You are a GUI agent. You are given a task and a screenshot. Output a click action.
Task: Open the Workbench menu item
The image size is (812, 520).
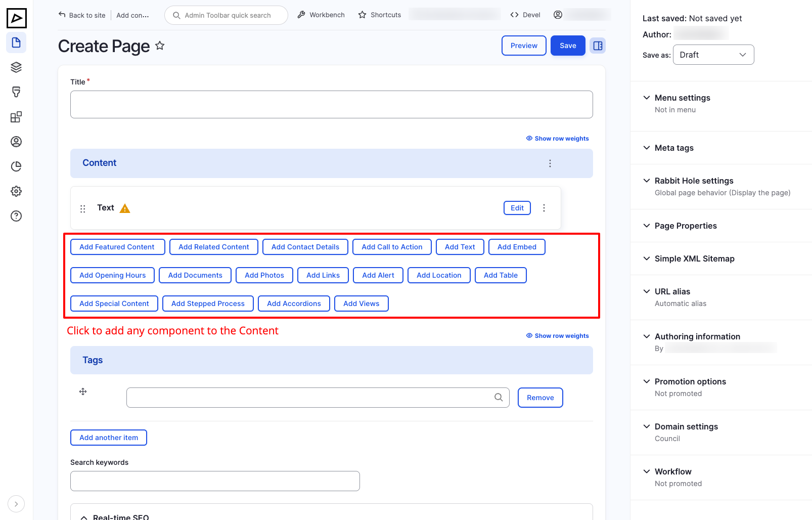click(321, 15)
